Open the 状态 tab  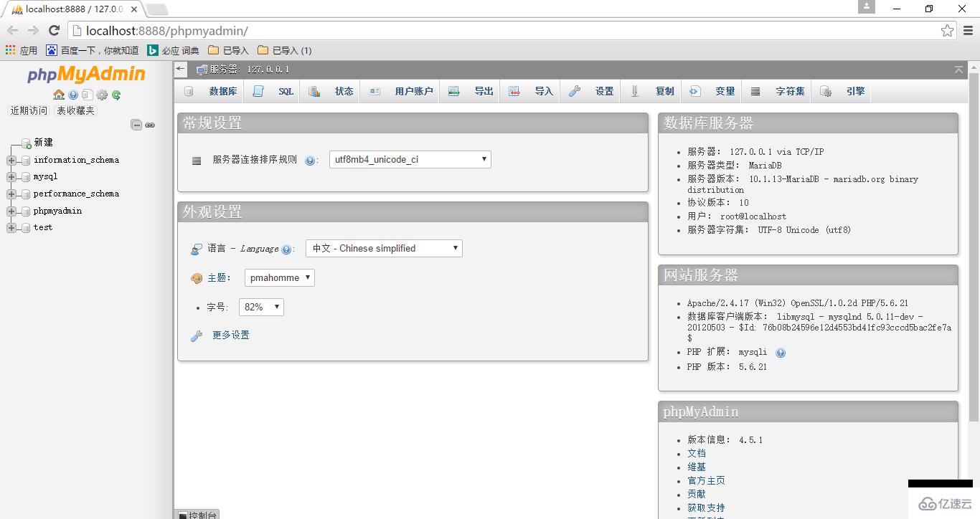(x=331, y=91)
